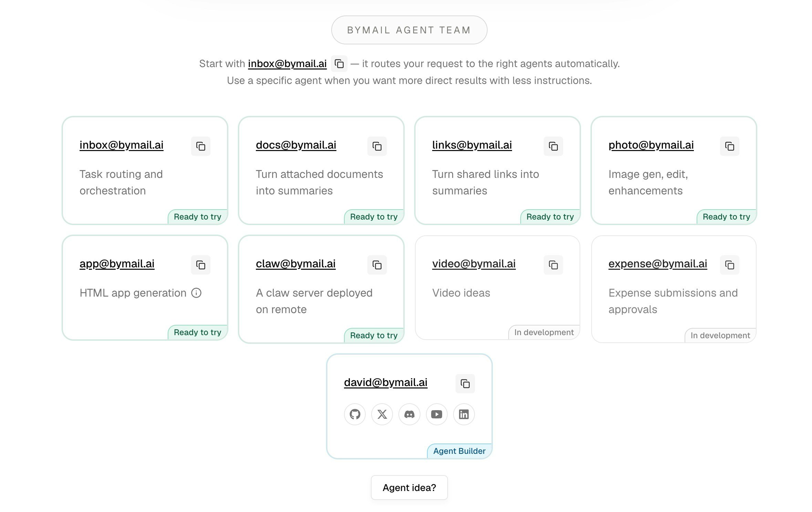Viewport: 812px width, 512px height.
Task: Copy the inbox@bymail.ai address using its copy icon
Action: 201,146
